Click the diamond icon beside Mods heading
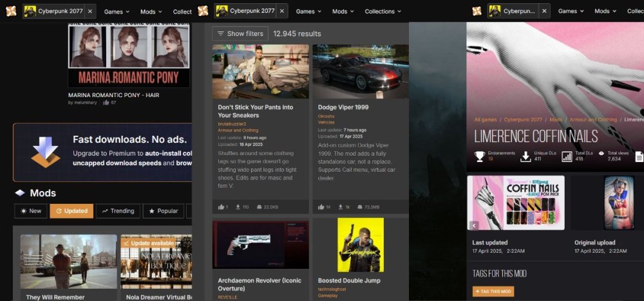This screenshot has width=644, height=301. click(x=20, y=193)
